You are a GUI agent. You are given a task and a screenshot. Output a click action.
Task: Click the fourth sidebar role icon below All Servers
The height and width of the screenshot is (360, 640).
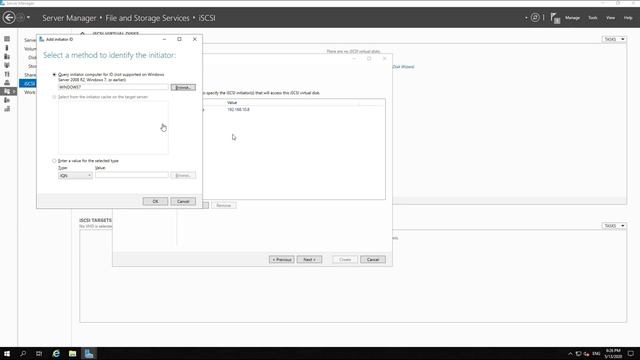click(x=7, y=65)
